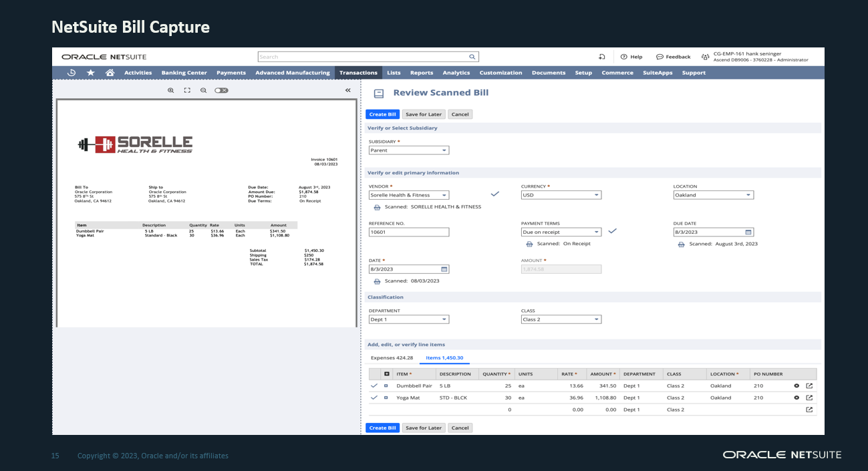This screenshot has width=868, height=471.
Task: Open the Advanced Manufacturing menu
Action: tap(293, 73)
